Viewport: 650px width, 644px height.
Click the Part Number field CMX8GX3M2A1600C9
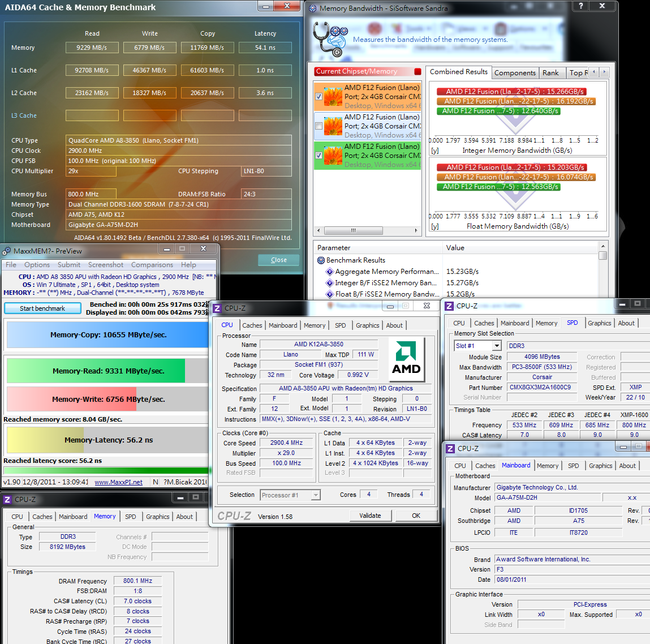[x=542, y=387]
